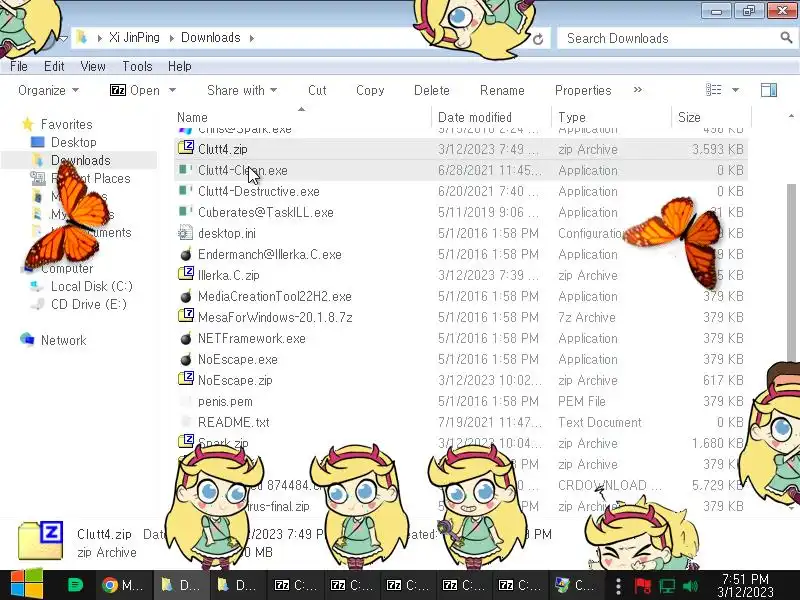Click the volume speaker tray icon
Screen dimensions: 800x600
tap(691, 586)
